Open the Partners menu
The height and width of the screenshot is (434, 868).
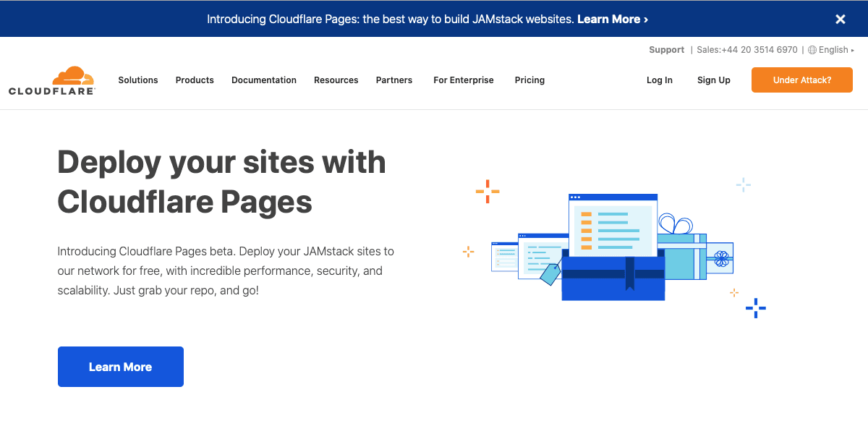394,80
